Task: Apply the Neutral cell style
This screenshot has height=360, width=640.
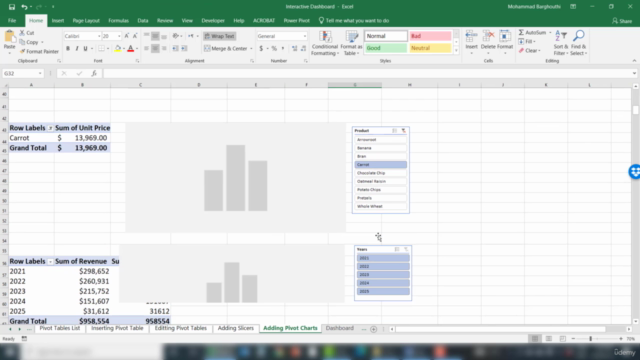Action: 430,48
